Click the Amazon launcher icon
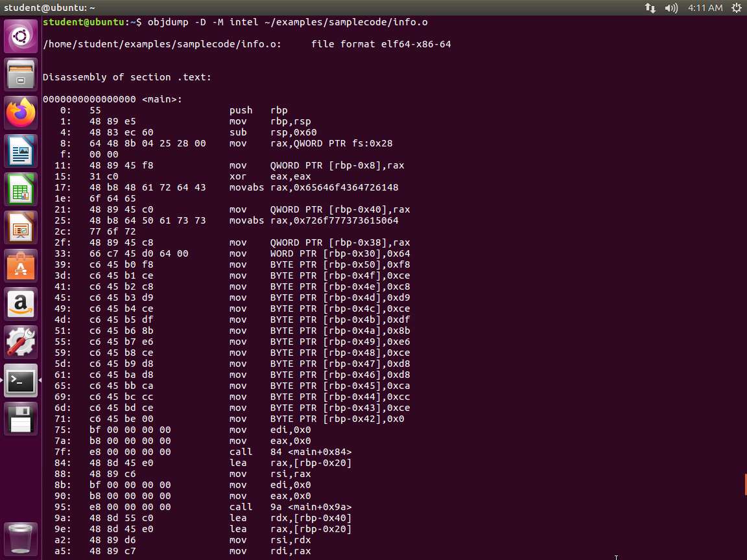 [21, 304]
